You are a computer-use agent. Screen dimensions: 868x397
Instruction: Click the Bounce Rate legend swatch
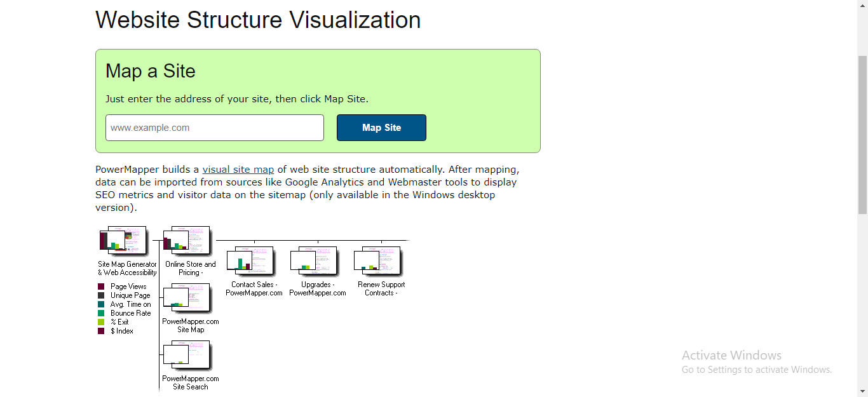[x=102, y=313]
